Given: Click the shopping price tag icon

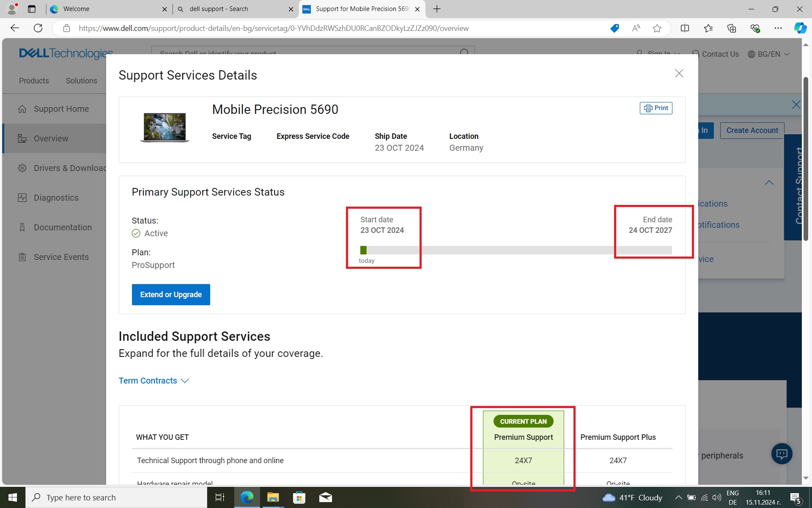Looking at the screenshot, I should (x=614, y=28).
